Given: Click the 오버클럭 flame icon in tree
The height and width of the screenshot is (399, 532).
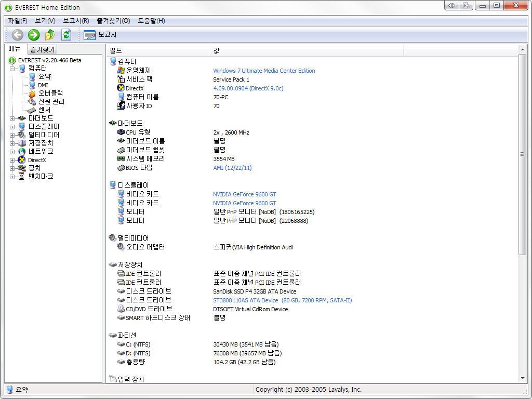Looking at the screenshot, I should (32, 94).
